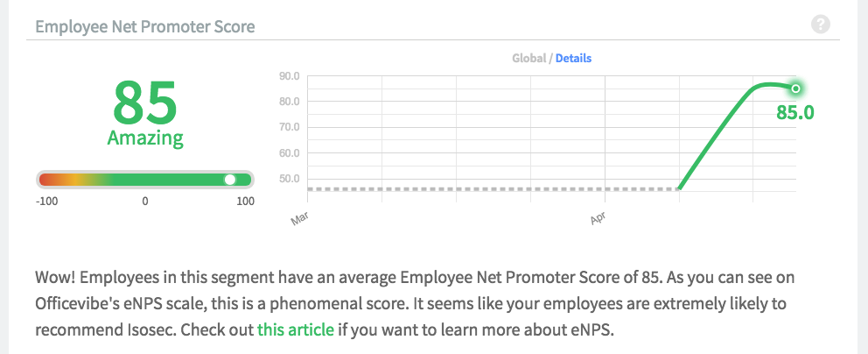The width and height of the screenshot is (868, 354).
Task: Click the 85.0 value label on chart
Action: pyautogui.click(x=794, y=112)
